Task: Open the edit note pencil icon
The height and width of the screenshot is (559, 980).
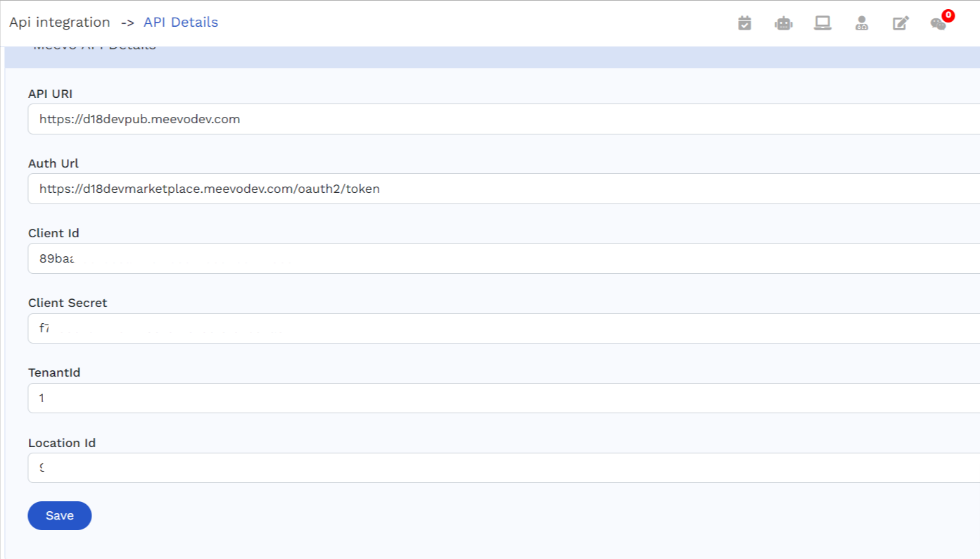Action: 901,23
